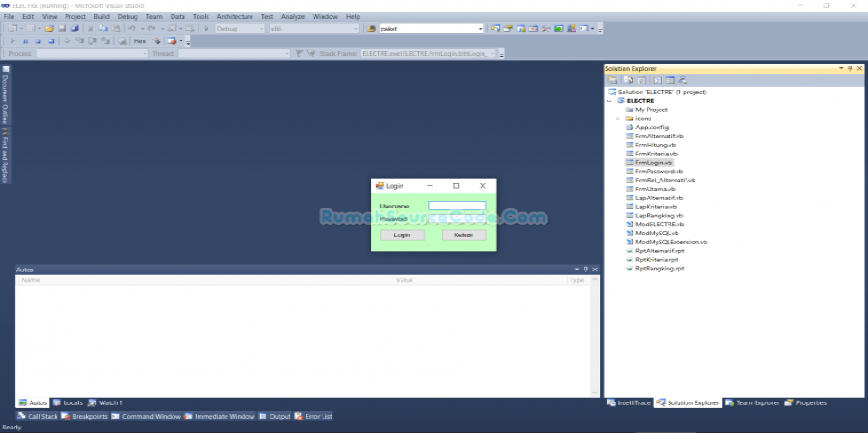This screenshot has width=868, height=433.
Task: Open the Debug configuration dropdown
Action: coord(261,29)
